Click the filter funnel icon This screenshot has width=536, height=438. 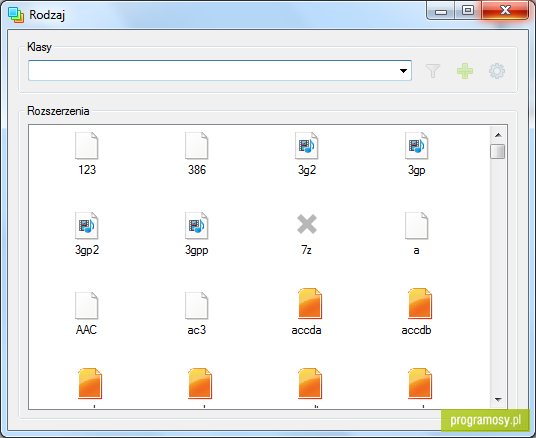433,71
